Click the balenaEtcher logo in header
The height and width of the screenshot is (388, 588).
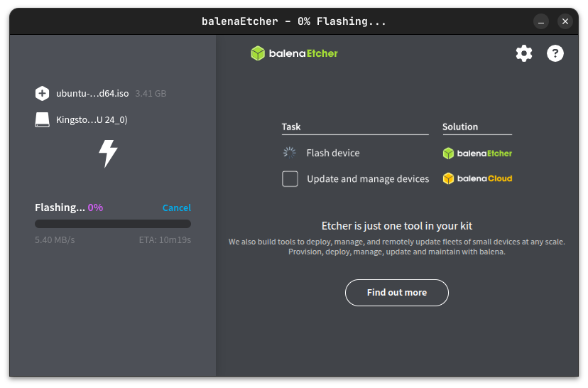[x=294, y=53]
